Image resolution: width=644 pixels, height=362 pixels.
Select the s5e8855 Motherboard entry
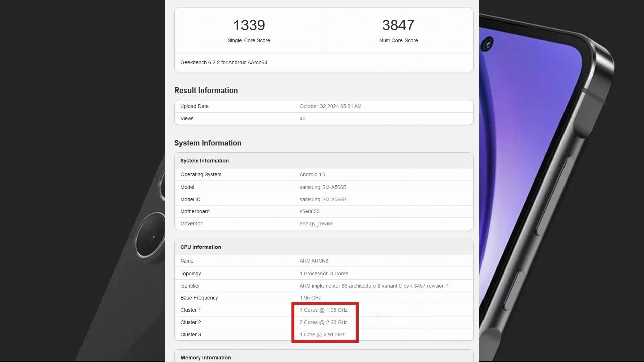[309, 211]
